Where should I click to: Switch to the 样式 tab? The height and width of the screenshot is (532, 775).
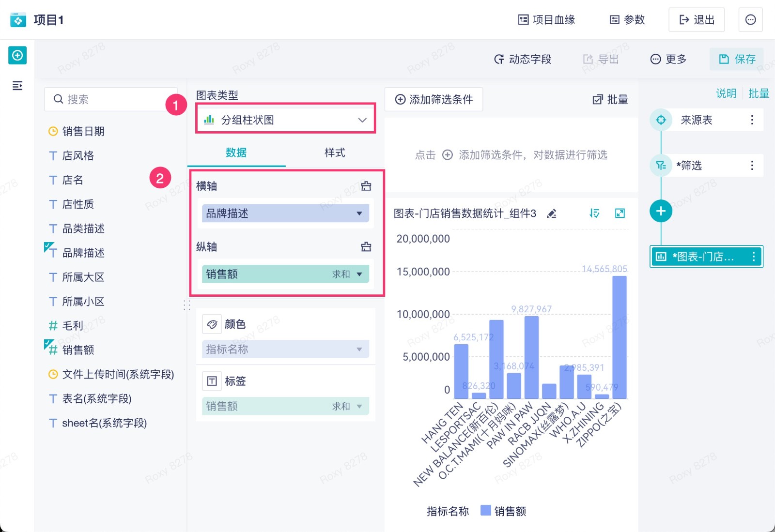[335, 153]
